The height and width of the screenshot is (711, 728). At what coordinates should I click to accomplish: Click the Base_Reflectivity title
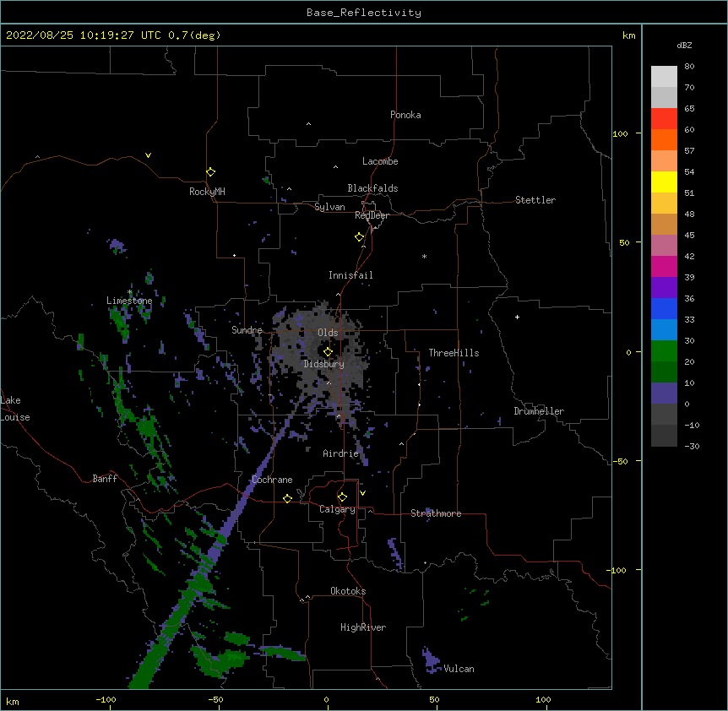click(364, 13)
